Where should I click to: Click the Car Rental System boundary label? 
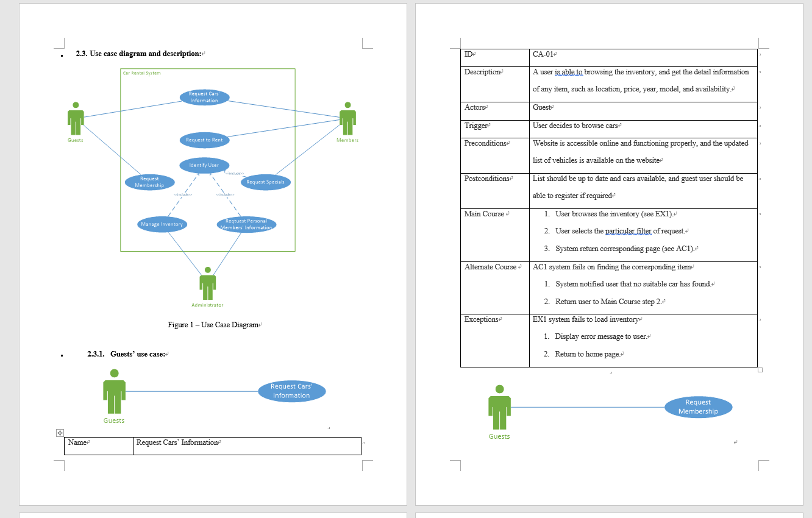(x=142, y=73)
